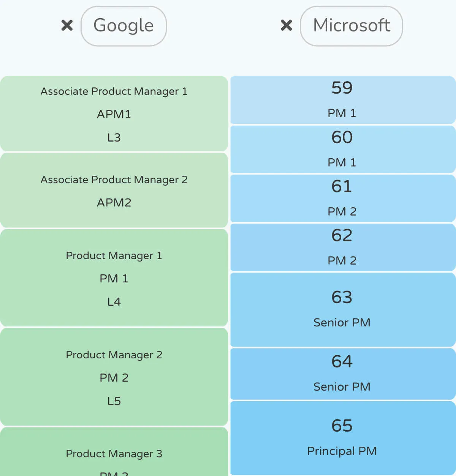456x476 pixels.
Task: Click the Microsoft company name pill
Action: [x=351, y=26]
